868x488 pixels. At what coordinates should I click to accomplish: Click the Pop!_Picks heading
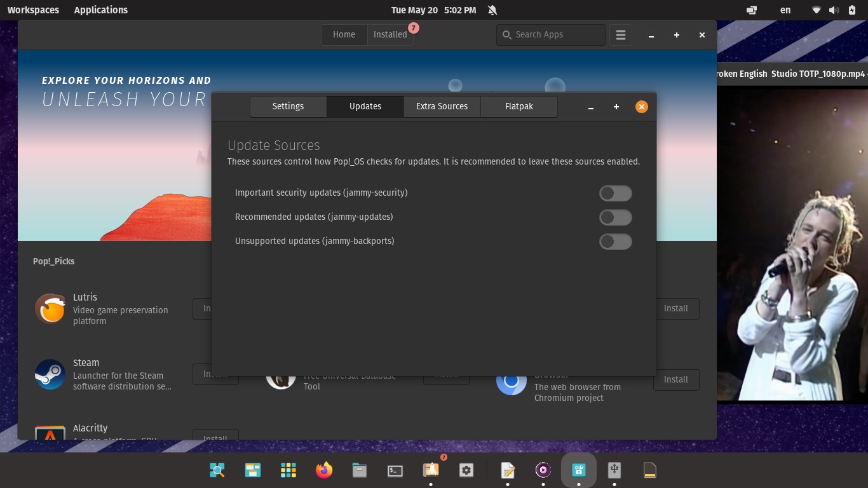[54, 261]
